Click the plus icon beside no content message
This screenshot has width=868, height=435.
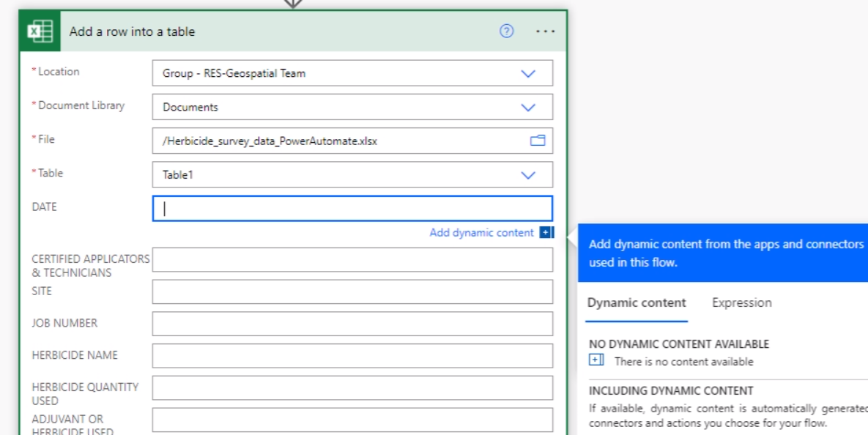pyautogui.click(x=597, y=360)
